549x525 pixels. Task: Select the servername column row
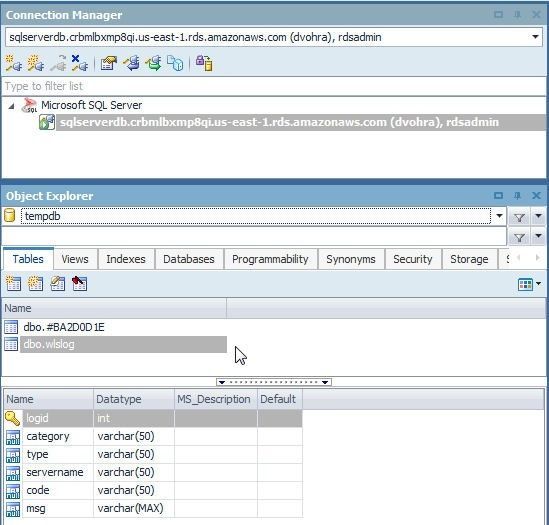click(153, 472)
